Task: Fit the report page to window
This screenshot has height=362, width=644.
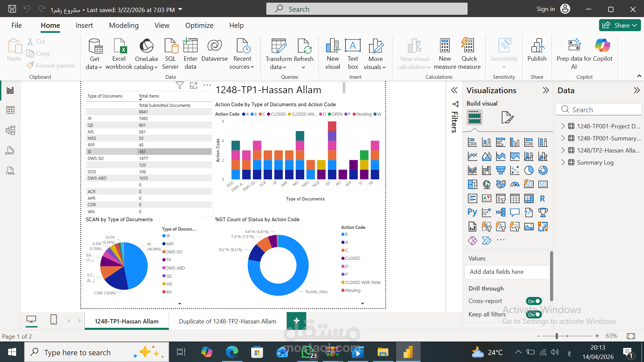Action: coord(631,336)
